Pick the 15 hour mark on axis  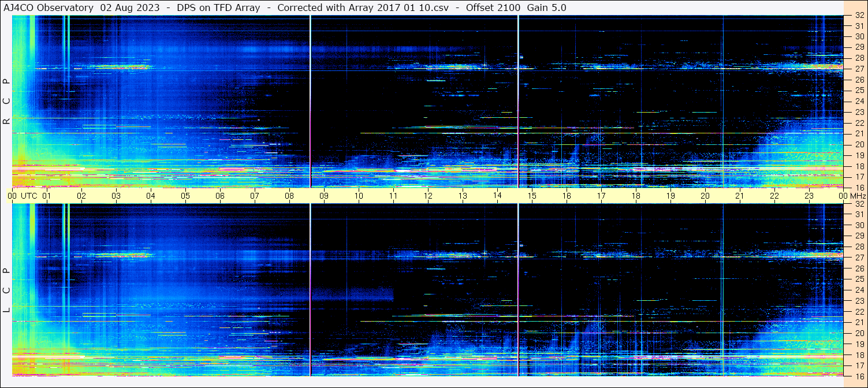click(532, 196)
